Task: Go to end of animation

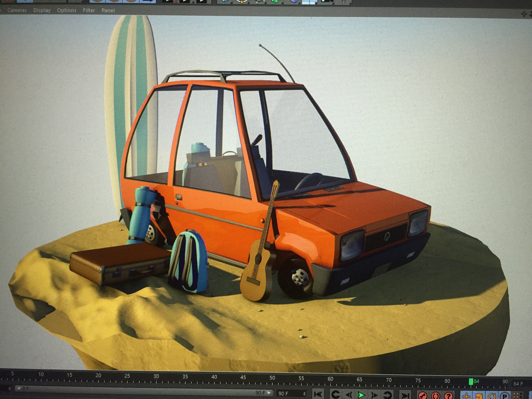Action: (x=405, y=395)
